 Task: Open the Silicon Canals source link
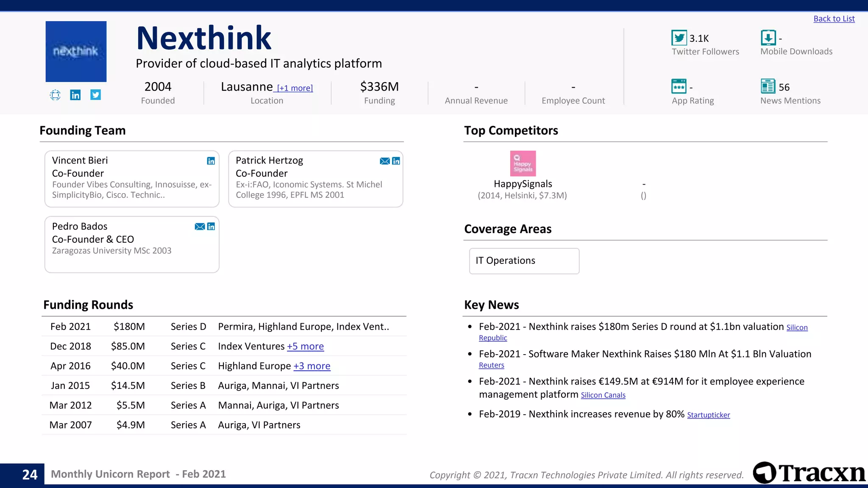(x=603, y=395)
